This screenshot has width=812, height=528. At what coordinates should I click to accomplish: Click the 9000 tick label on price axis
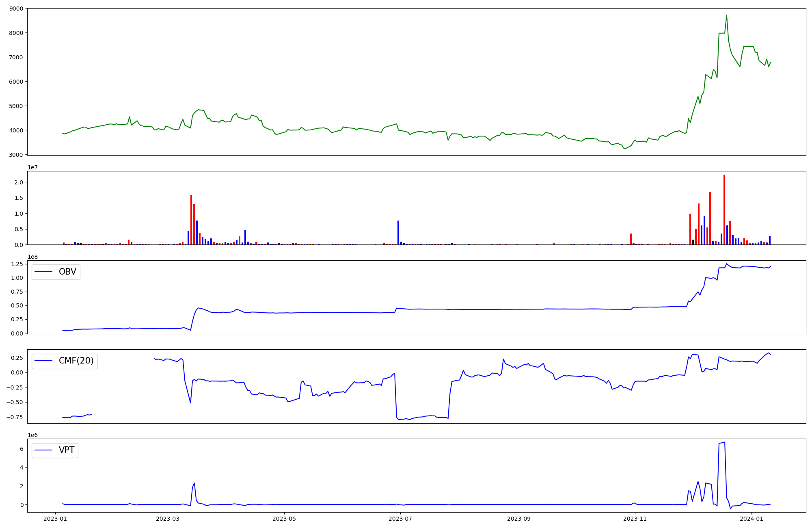(17, 9)
